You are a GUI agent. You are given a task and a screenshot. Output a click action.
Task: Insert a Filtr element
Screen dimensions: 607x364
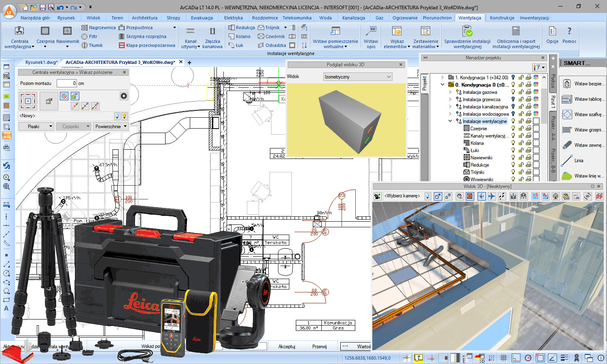pos(89,36)
